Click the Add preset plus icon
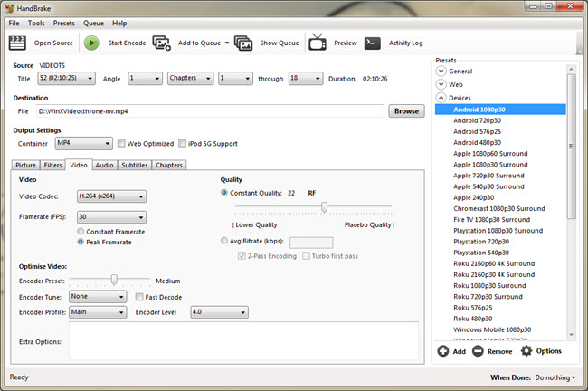 [443, 351]
